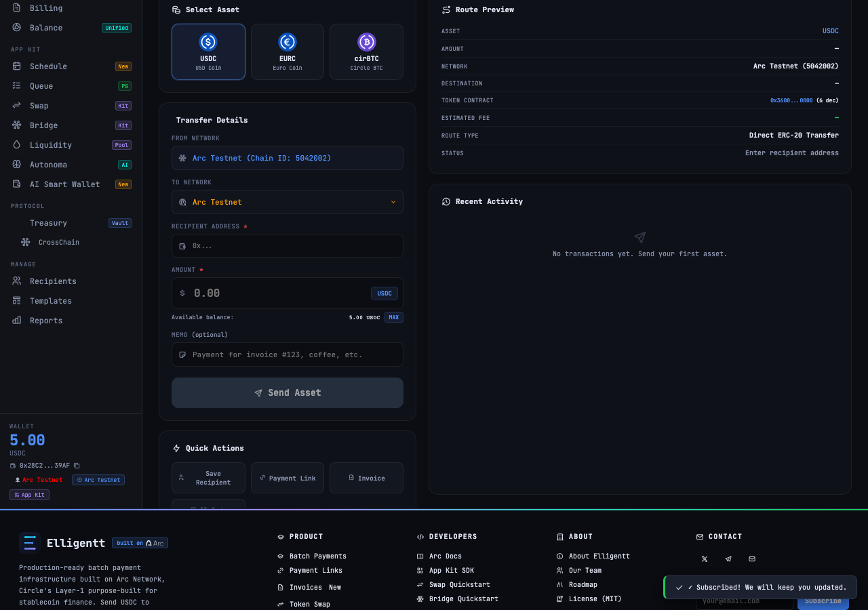
Task: Open the Batch Payments footer link
Action: pyautogui.click(x=318, y=556)
